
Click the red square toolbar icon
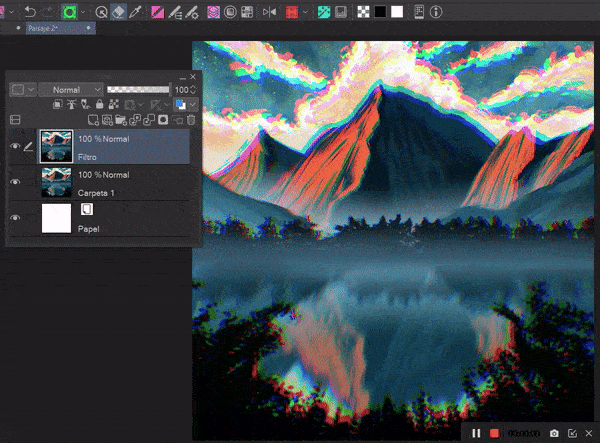coord(292,12)
